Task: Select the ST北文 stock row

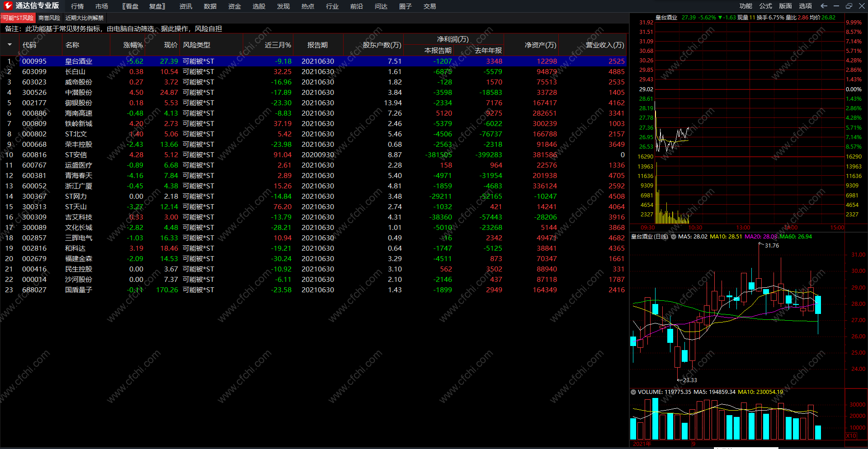Action: [314, 134]
